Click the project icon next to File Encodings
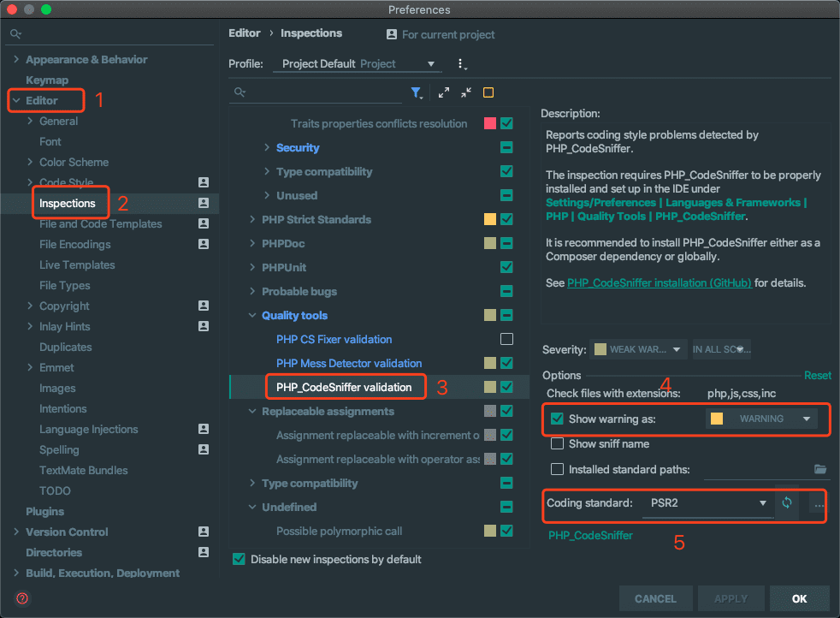The width and height of the screenshot is (840, 618). 204,244
